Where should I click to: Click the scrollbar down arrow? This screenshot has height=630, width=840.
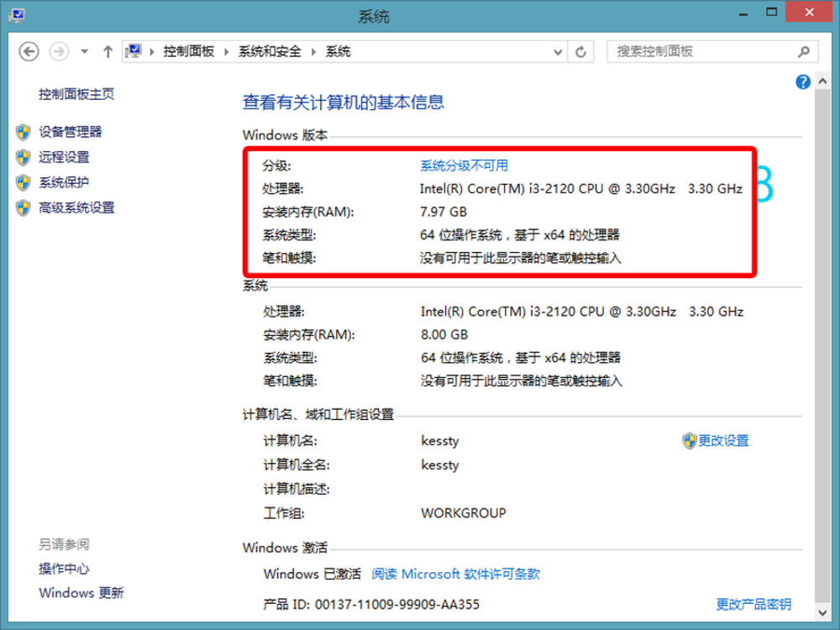[823, 612]
